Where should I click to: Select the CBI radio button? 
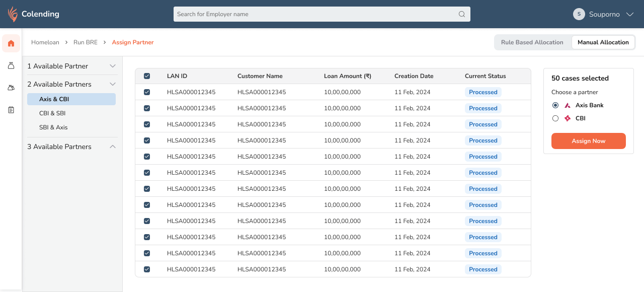click(x=555, y=118)
